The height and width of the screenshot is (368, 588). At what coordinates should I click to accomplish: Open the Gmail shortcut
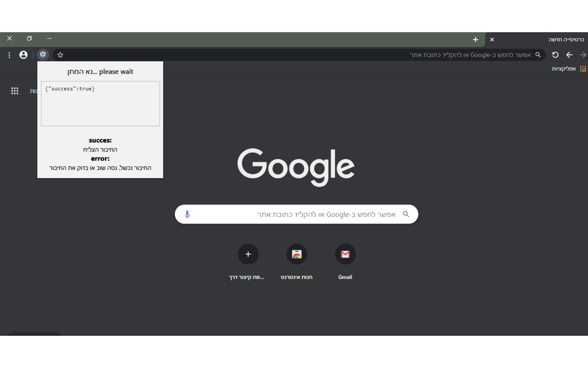345,254
